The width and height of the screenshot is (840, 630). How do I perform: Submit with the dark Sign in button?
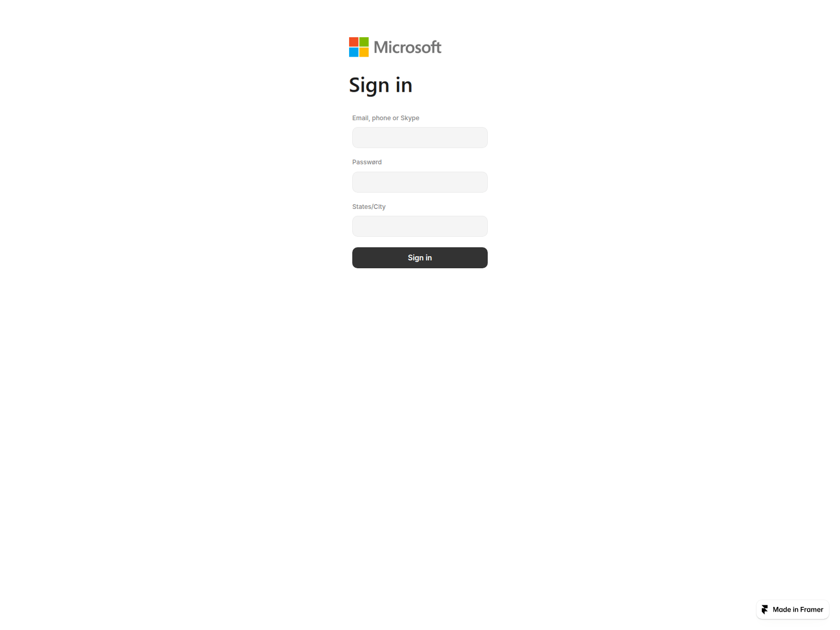pos(420,258)
